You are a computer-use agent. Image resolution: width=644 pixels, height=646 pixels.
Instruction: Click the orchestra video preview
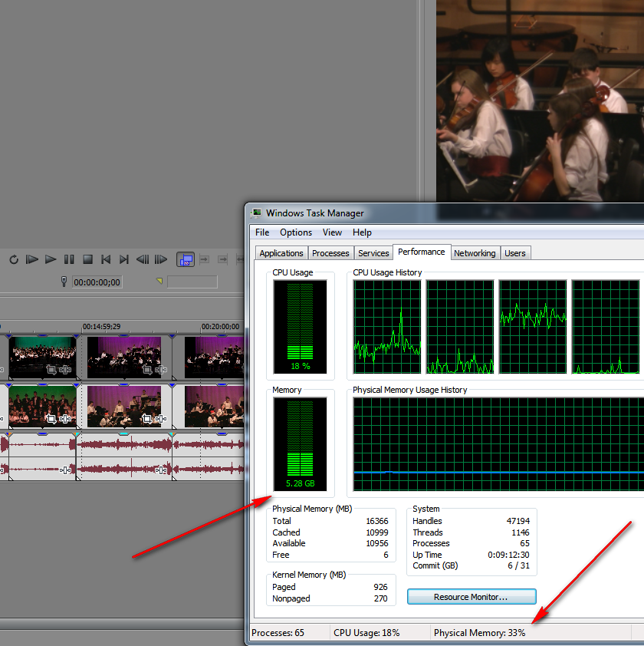tap(540, 101)
